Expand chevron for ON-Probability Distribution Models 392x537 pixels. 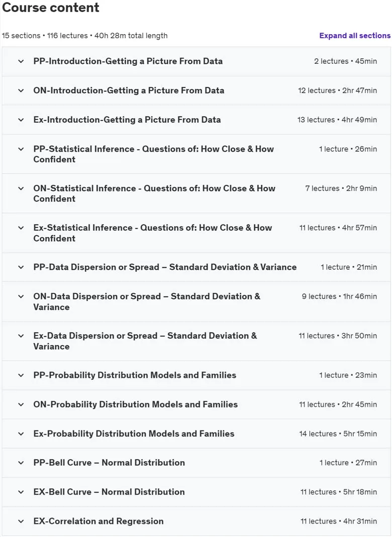[x=21, y=404]
